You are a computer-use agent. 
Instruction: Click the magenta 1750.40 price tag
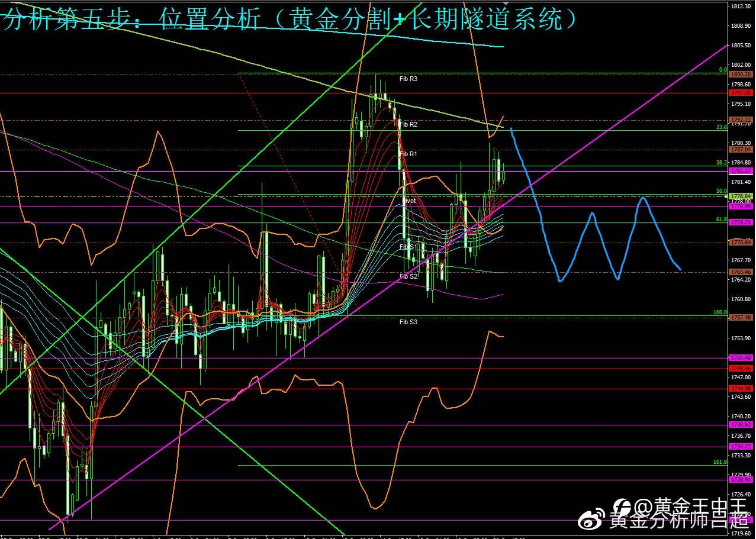[x=741, y=358]
